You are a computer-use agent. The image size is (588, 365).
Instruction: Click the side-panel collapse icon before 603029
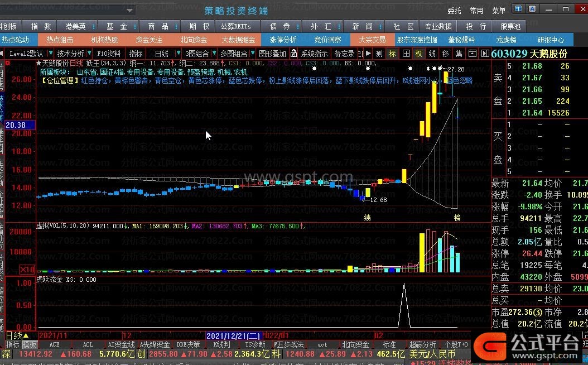485,54
